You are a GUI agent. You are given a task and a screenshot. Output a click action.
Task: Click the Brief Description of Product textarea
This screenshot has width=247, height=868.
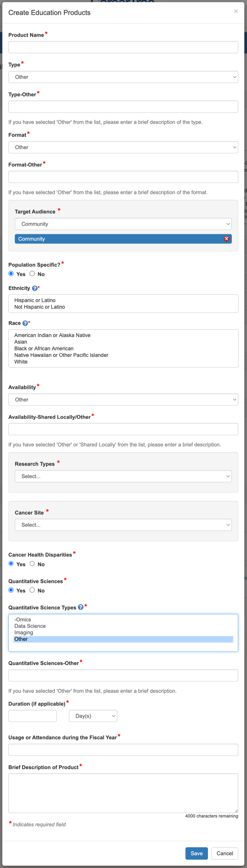123,793
